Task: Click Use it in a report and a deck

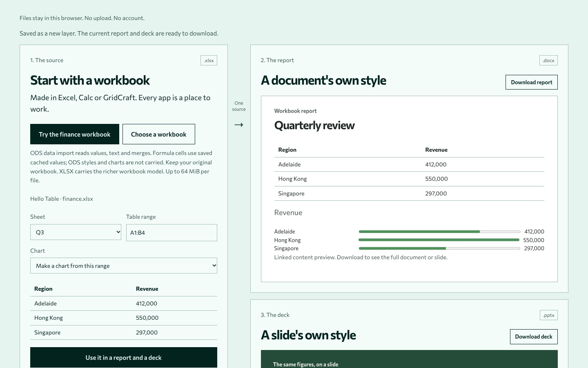Action: (x=124, y=357)
